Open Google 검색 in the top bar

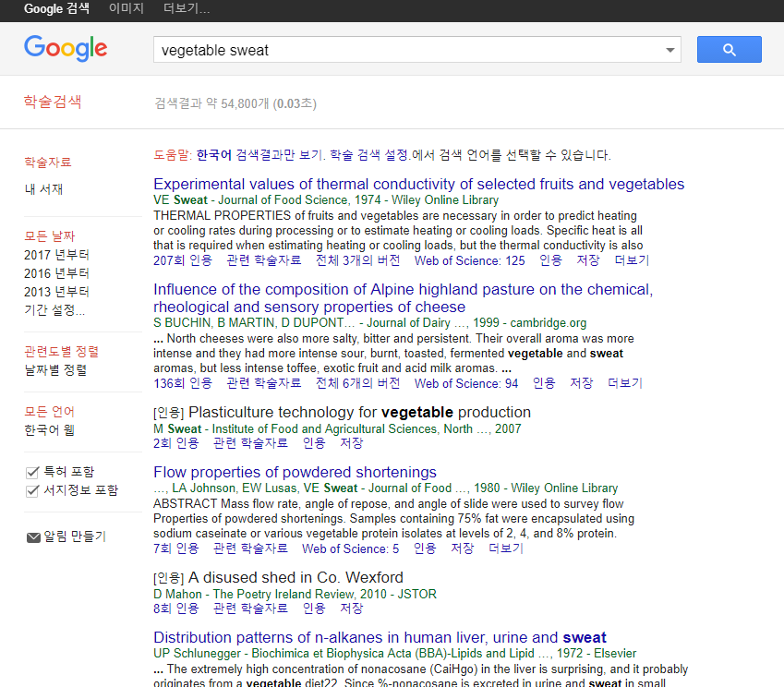click(x=56, y=8)
